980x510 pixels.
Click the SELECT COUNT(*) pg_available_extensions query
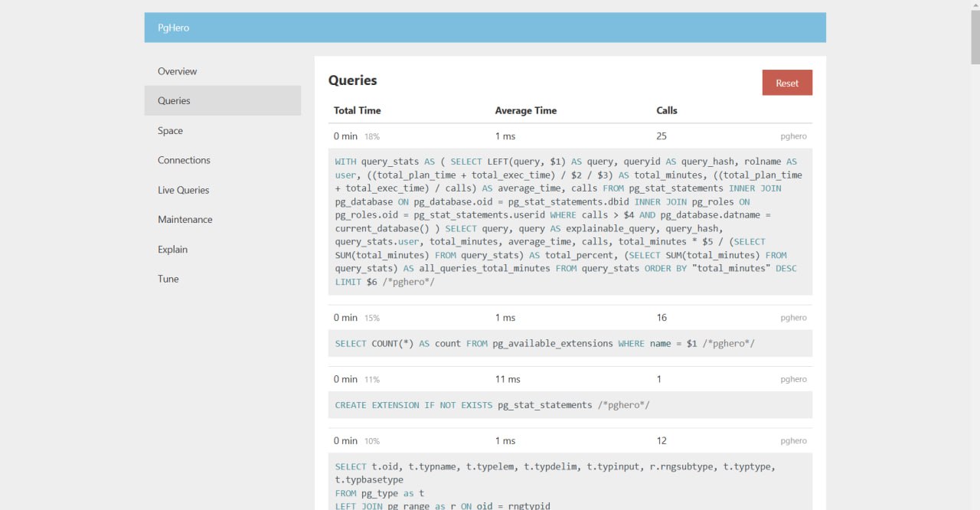pyautogui.click(x=544, y=344)
